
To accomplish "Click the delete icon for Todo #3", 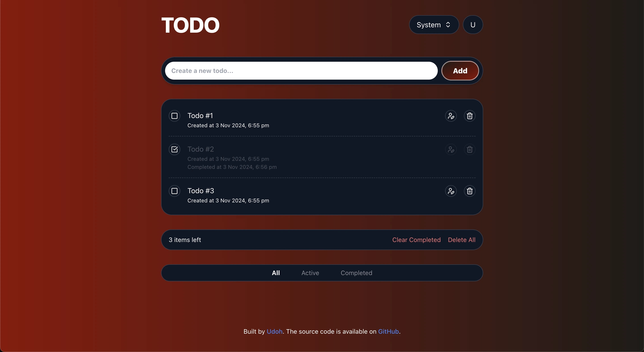I will coord(469,191).
